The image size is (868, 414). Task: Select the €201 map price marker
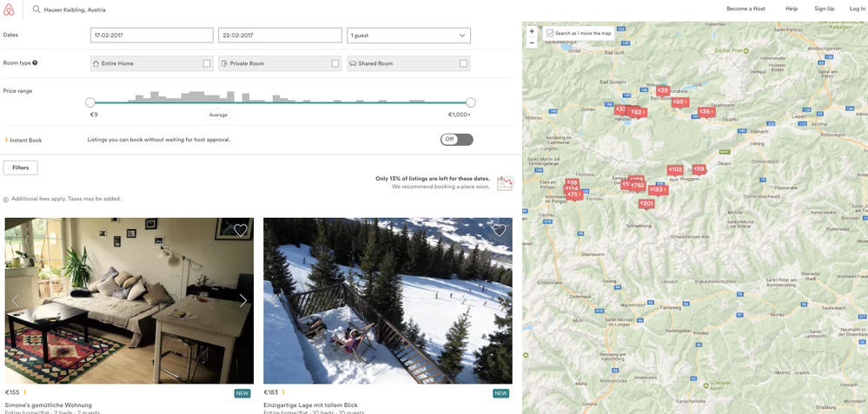tap(646, 204)
